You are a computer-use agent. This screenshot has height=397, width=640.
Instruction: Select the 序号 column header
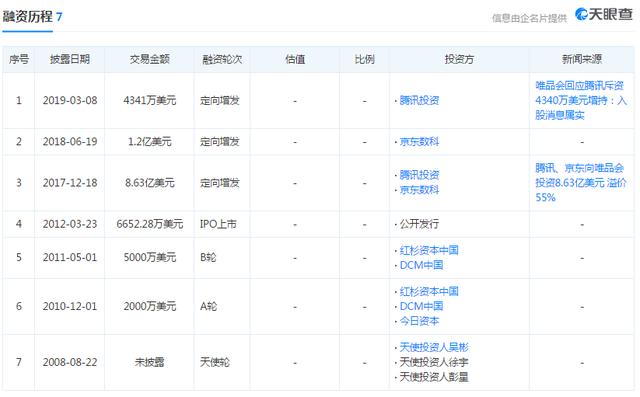19,59
